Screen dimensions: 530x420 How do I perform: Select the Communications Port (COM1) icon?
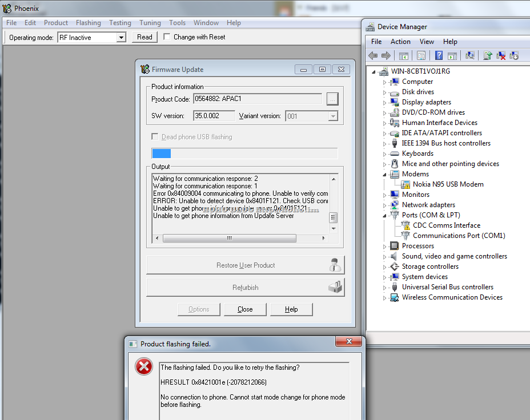click(x=405, y=235)
